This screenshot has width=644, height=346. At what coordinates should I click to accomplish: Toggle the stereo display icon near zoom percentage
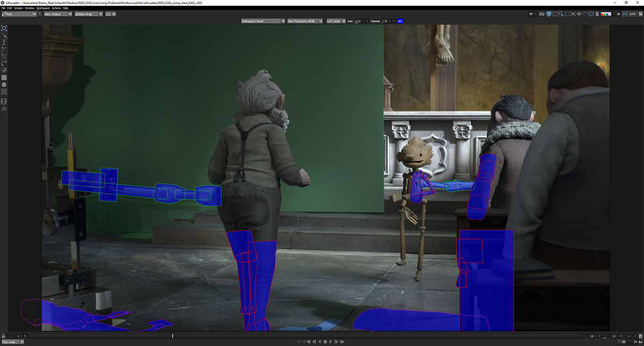click(x=591, y=13)
